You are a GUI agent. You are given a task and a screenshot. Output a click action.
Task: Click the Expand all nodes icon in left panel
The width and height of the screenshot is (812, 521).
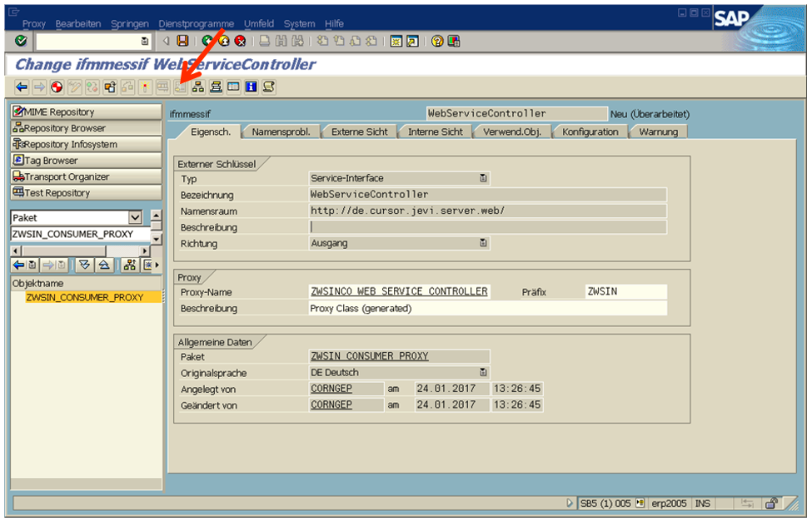tap(84, 265)
